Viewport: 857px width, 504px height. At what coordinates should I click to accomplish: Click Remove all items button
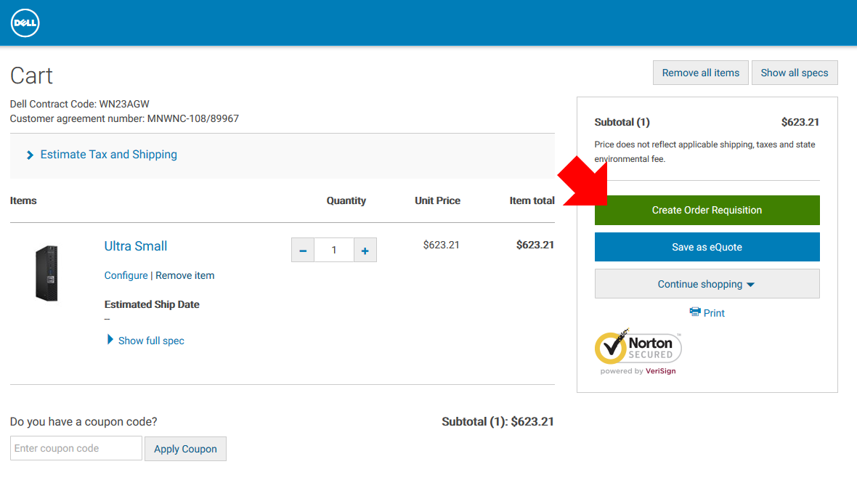(700, 73)
